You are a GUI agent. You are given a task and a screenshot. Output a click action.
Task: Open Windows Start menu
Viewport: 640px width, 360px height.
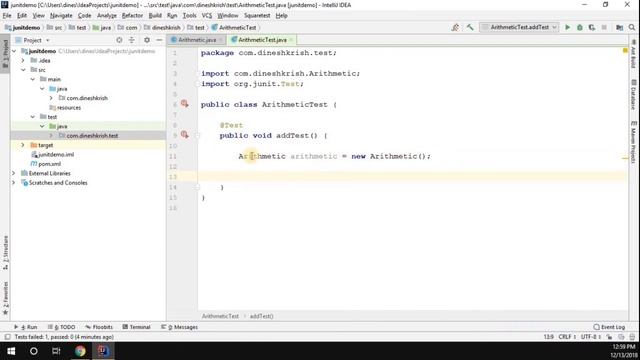[11, 351]
